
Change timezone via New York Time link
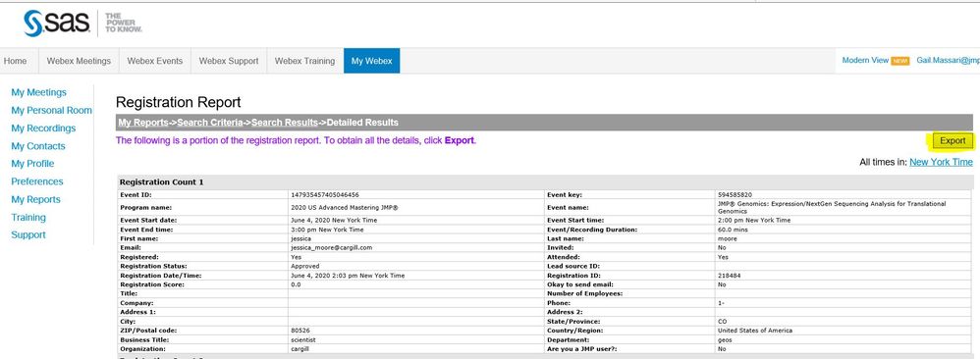point(941,162)
